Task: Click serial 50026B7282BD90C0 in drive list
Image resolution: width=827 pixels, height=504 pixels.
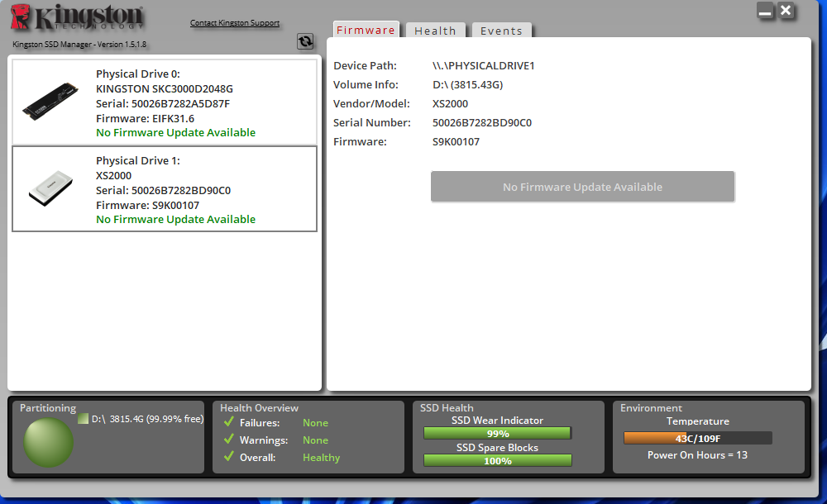Action: tap(164, 190)
